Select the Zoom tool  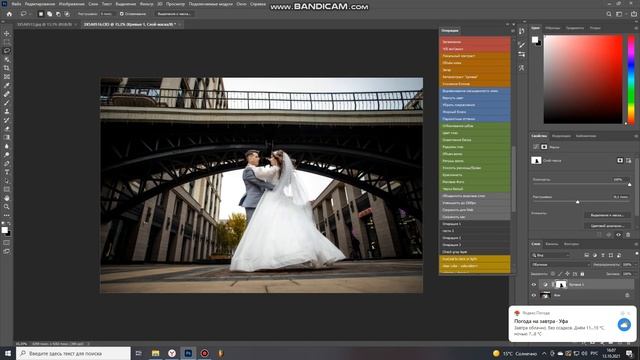(x=7, y=207)
